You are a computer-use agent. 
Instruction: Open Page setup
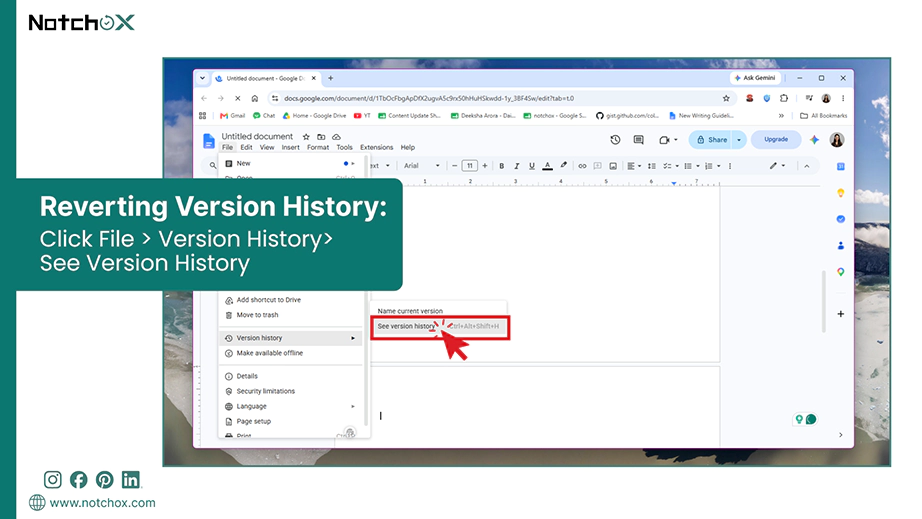(291, 421)
